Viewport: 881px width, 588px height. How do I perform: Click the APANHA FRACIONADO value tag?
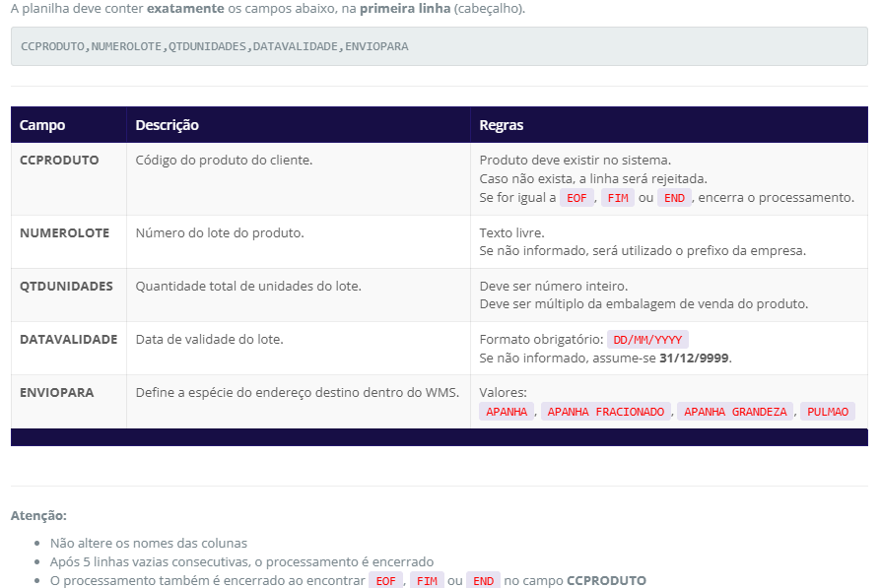coord(605,412)
